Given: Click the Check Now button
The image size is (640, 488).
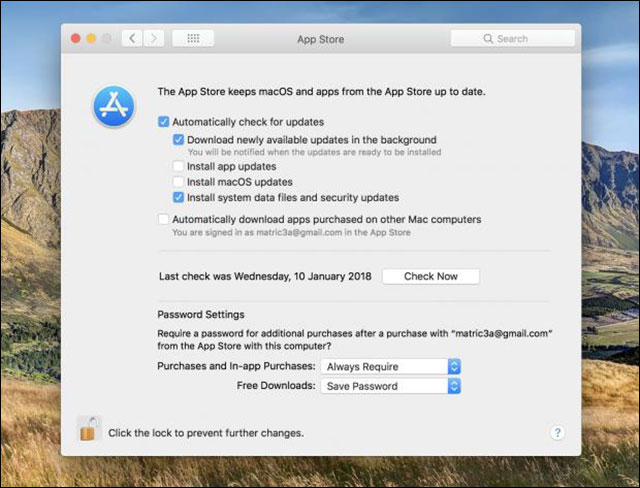Looking at the screenshot, I should tap(431, 276).
